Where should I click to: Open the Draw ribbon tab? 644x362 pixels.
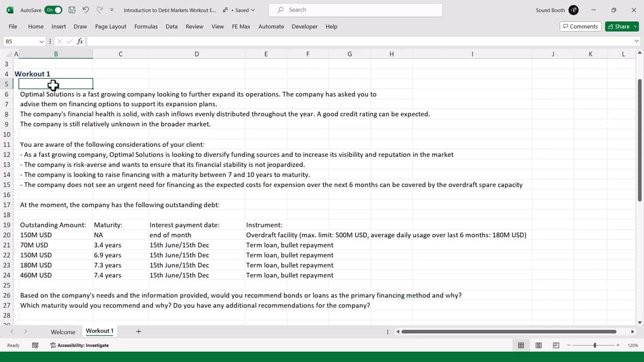(80, 26)
